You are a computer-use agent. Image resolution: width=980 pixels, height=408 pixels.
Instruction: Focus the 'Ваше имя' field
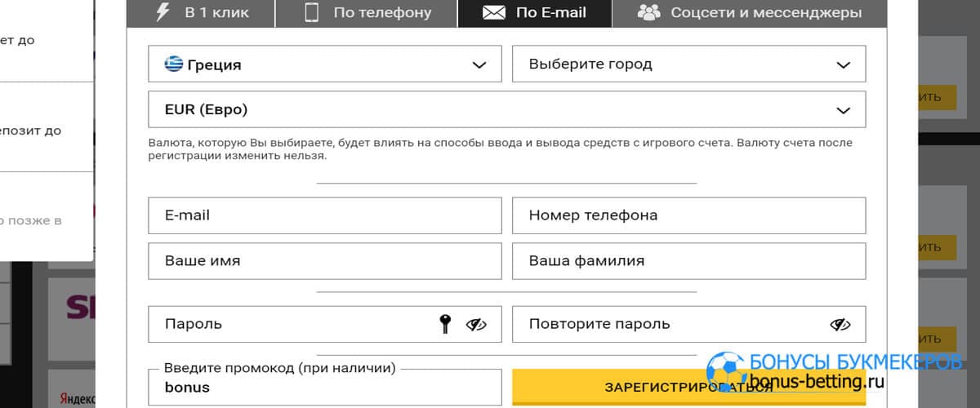click(x=325, y=261)
